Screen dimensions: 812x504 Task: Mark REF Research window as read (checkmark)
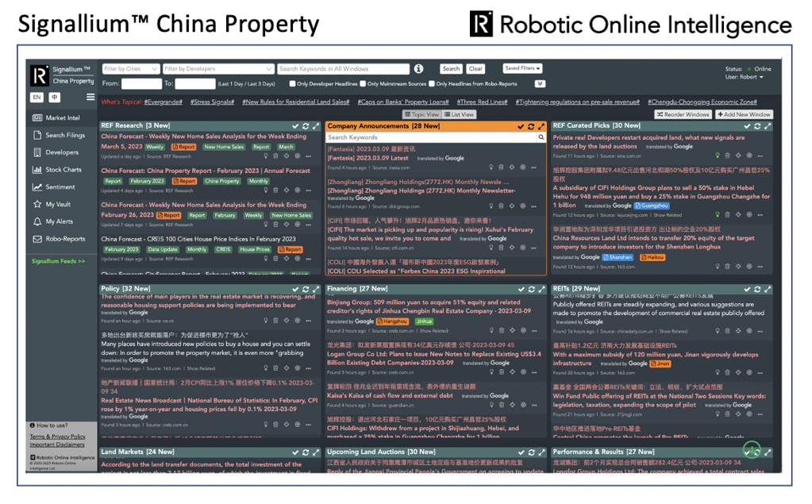[x=295, y=126]
